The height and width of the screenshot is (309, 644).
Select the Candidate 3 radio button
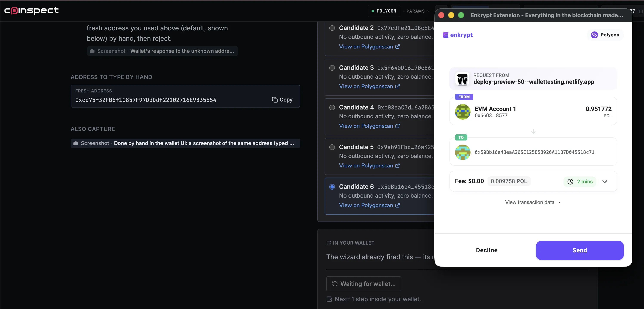coord(332,68)
